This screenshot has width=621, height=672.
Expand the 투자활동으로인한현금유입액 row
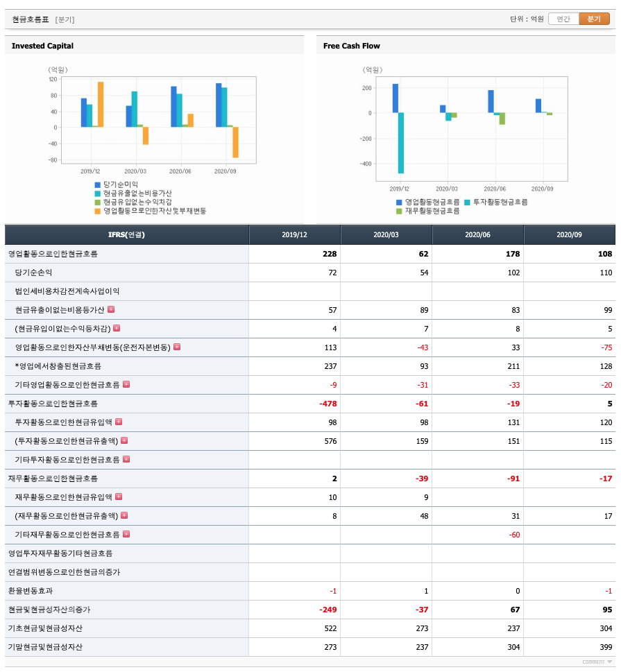pos(119,422)
